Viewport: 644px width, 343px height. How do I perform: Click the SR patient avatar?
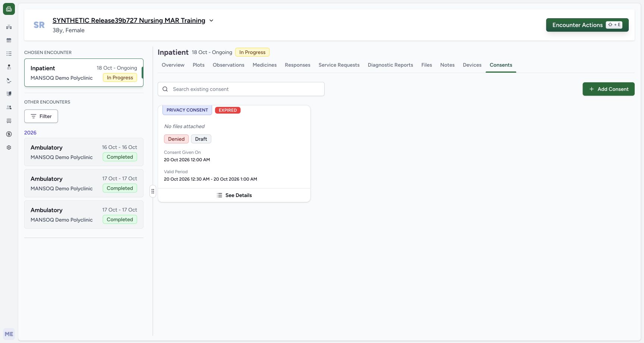point(39,25)
